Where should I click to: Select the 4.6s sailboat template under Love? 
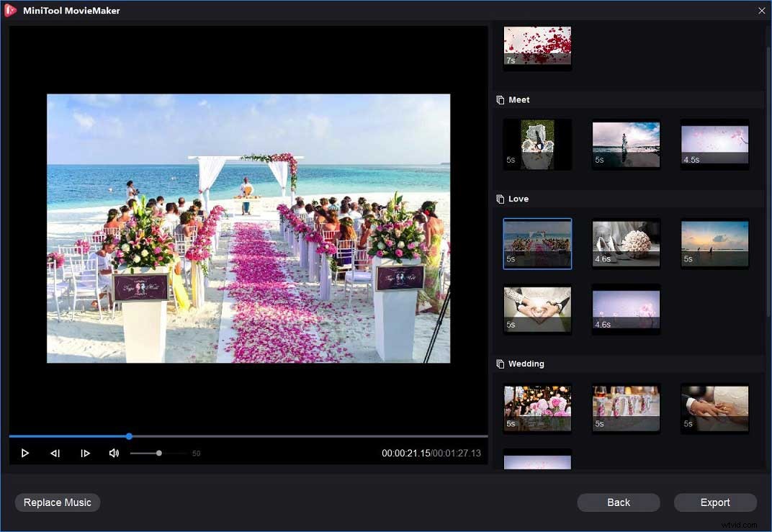(x=626, y=243)
